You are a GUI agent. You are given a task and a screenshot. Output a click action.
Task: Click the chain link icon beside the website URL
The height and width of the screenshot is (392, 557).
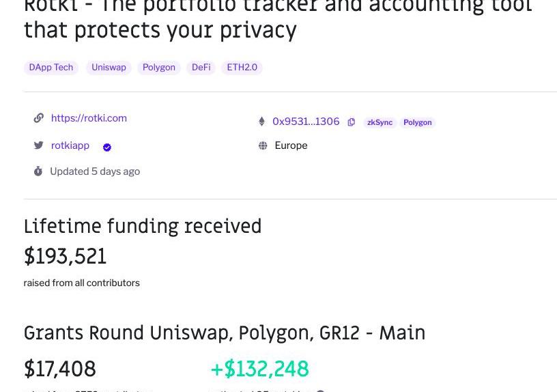(x=39, y=118)
